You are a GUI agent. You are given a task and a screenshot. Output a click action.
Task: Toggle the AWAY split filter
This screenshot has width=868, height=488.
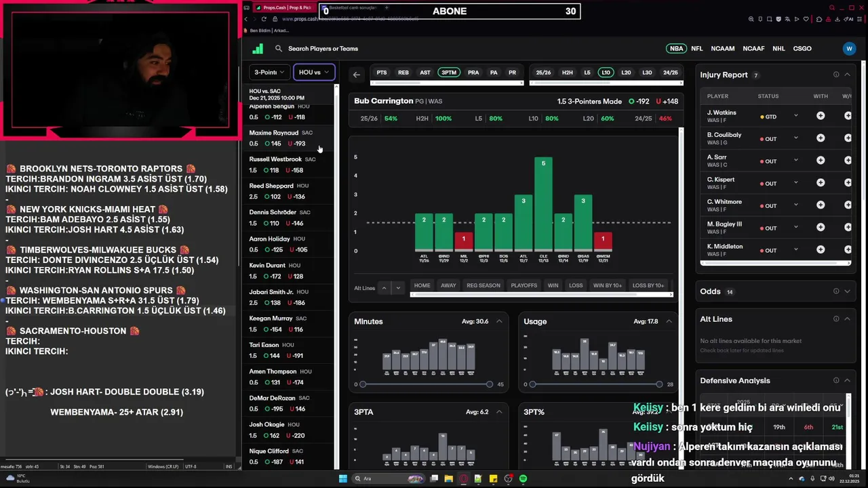point(448,285)
